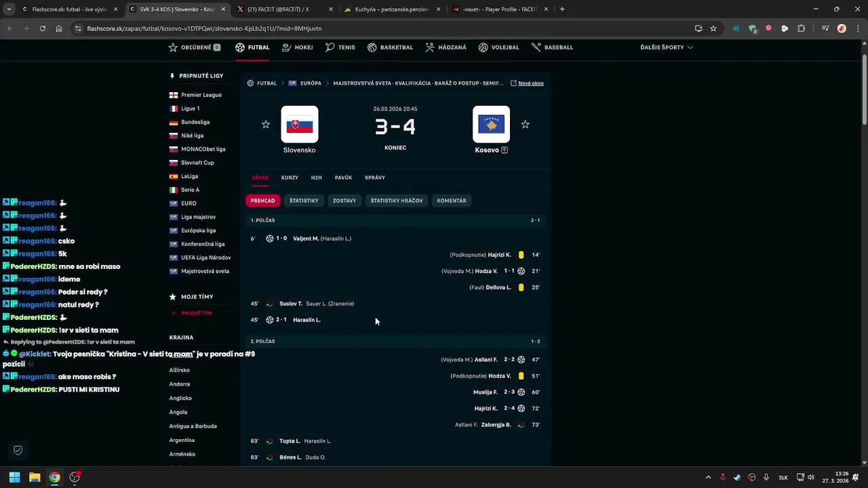Open Kosovo team logo

[x=491, y=124]
